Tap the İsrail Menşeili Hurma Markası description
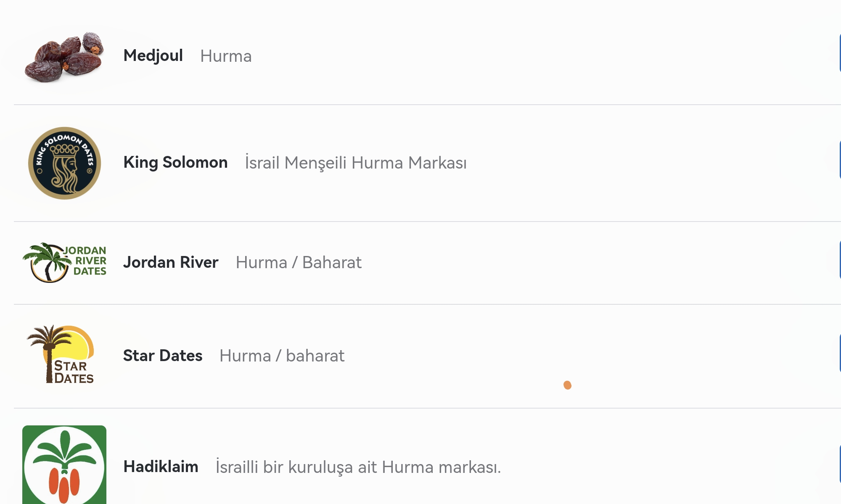 [356, 163]
